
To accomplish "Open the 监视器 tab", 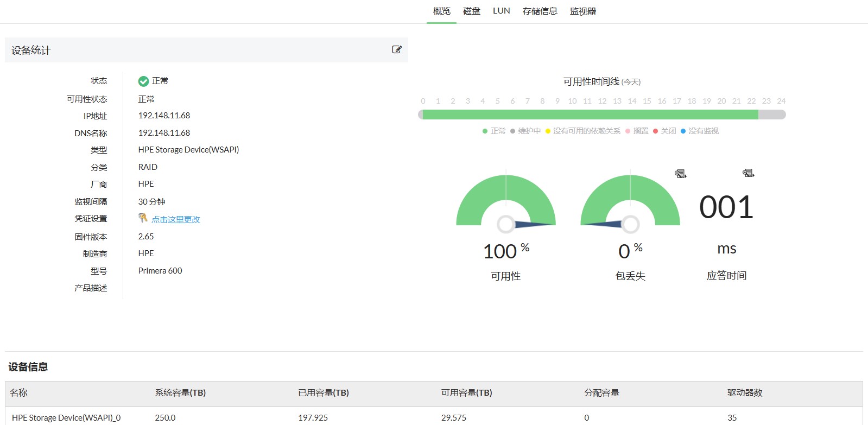I will (x=583, y=11).
